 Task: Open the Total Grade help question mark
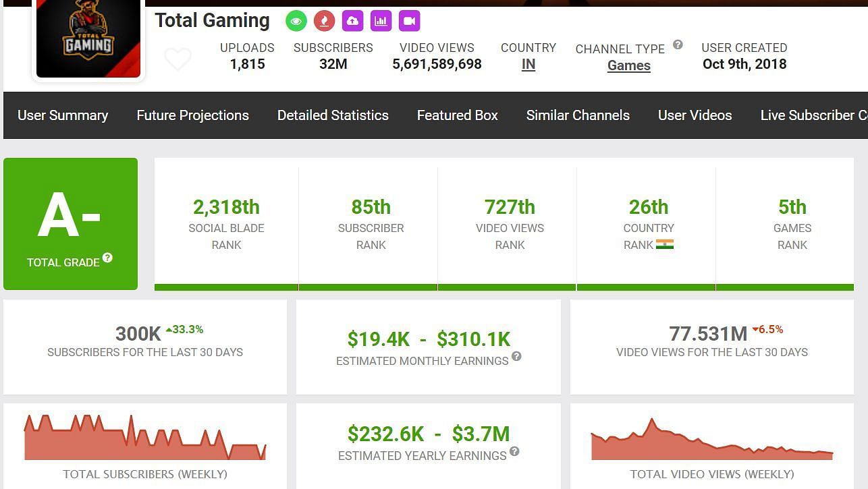[x=107, y=258]
